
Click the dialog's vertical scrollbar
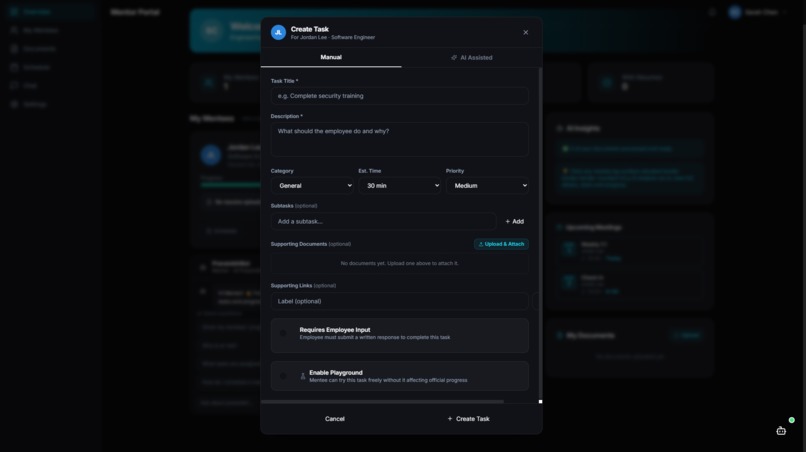540,231
